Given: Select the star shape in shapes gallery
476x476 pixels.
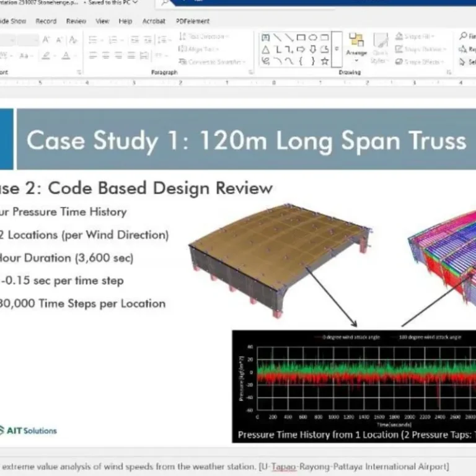Looking at the screenshot, I should (324, 61).
